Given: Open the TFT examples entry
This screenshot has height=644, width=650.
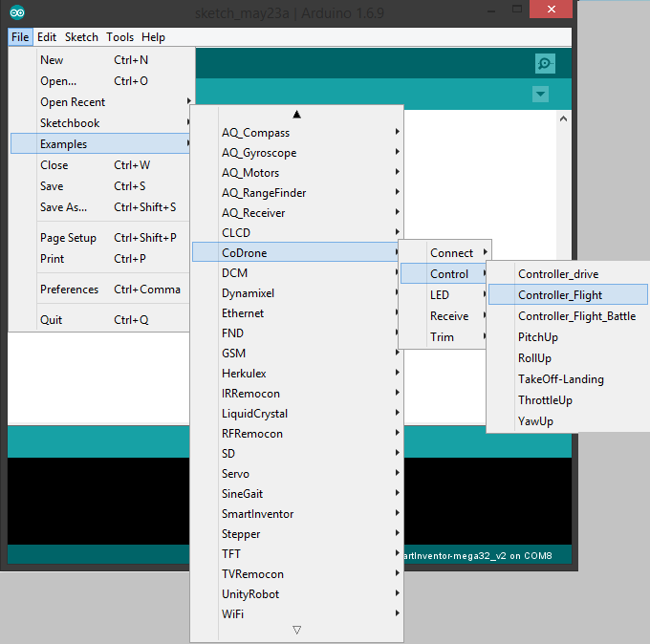Looking at the screenshot, I should [x=296, y=554].
